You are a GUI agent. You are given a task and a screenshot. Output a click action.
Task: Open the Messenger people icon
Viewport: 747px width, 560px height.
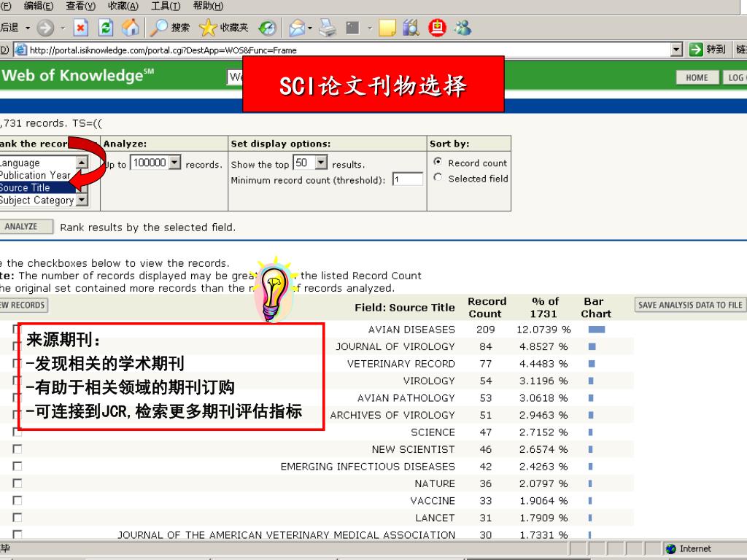tap(462, 28)
